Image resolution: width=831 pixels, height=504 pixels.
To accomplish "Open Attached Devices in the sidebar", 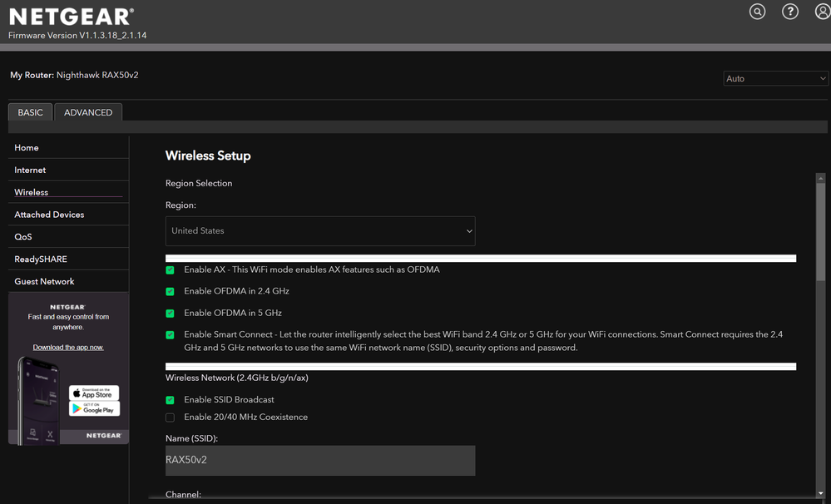I will 49,215.
